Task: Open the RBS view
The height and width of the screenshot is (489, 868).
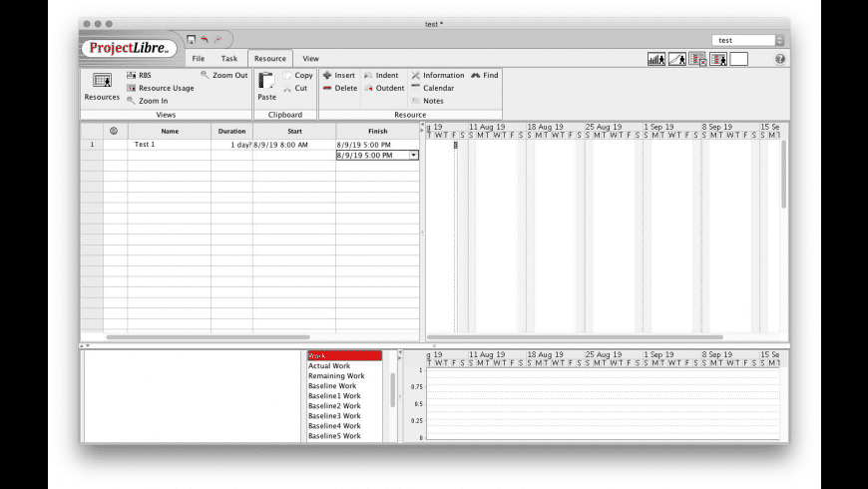Action: [x=139, y=75]
